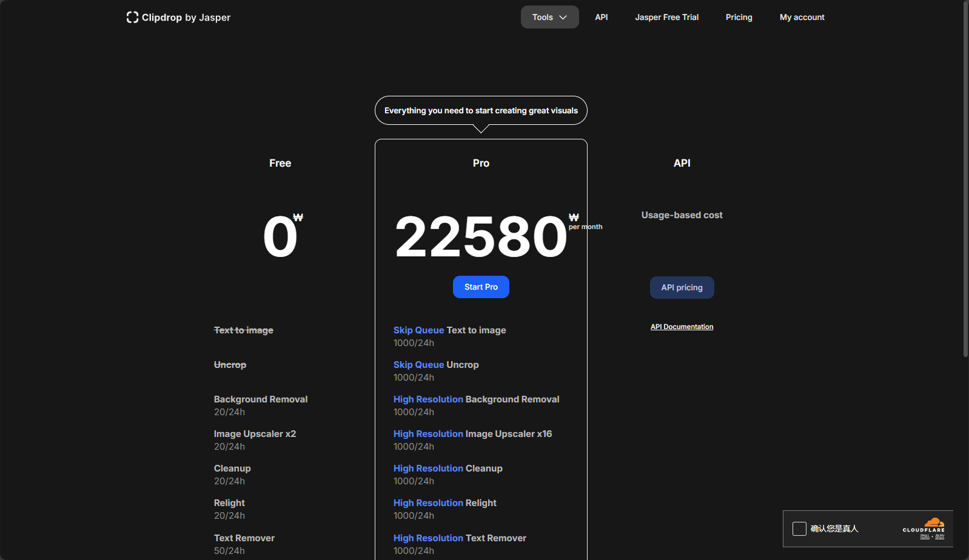Click 'Relight' in the Free plan
Screen dimensions: 969x560
tap(229, 503)
